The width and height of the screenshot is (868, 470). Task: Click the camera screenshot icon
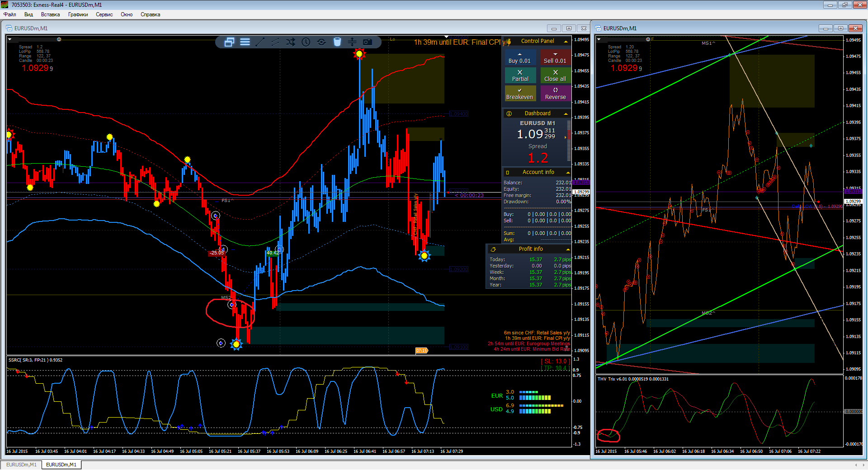point(368,42)
